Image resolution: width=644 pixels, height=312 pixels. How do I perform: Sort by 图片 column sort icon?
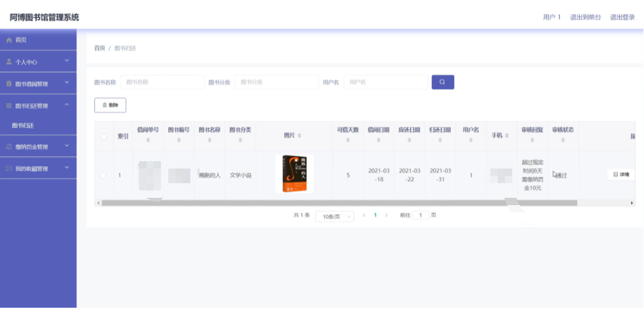299,136
